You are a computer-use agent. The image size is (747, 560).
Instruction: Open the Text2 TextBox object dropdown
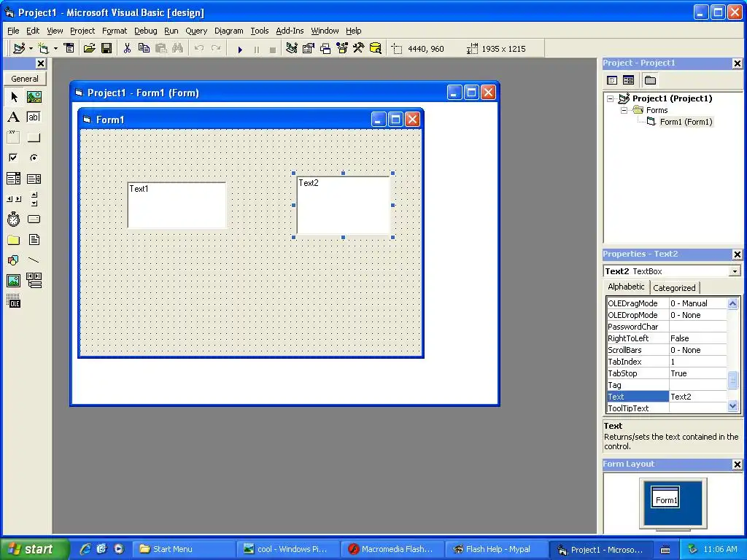pyautogui.click(x=735, y=271)
